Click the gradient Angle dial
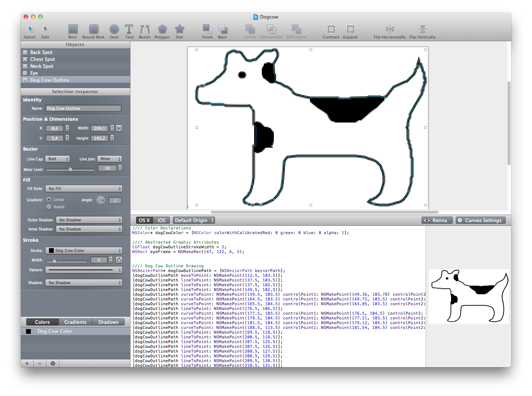The width and height of the screenshot is (532, 396). (101, 200)
